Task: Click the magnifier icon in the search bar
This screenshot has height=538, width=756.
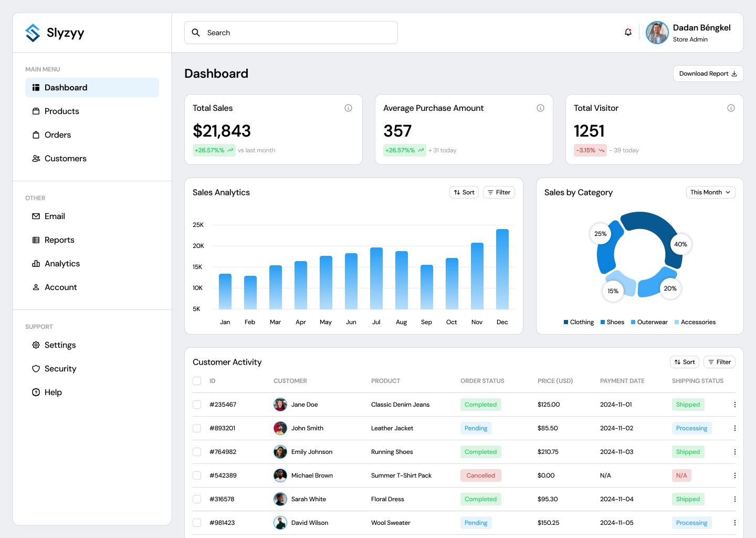Action: tap(196, 33)
